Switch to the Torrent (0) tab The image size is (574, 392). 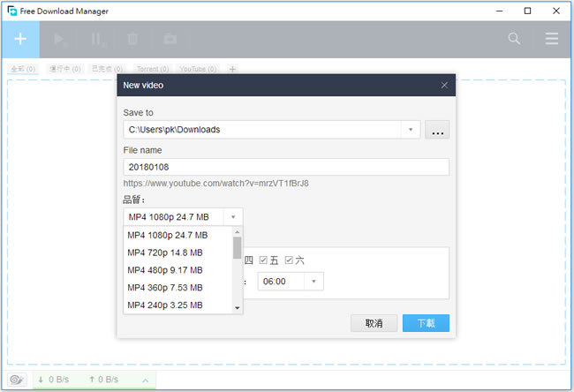(x=153, y=69)
